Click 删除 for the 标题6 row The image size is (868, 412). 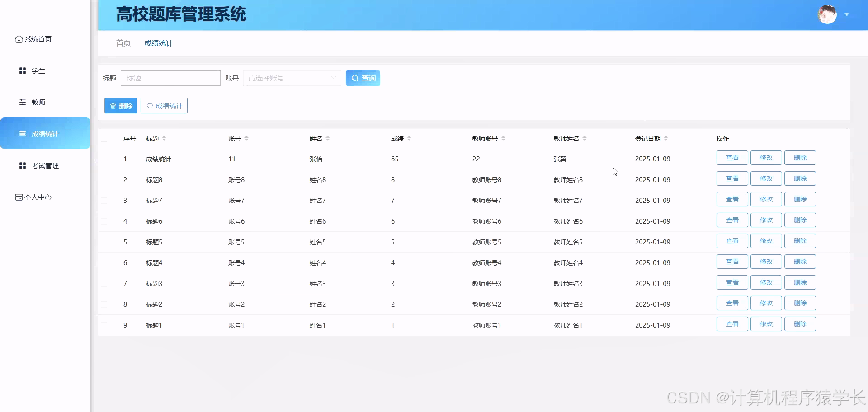pyautogui.click(x=800, y=220)
